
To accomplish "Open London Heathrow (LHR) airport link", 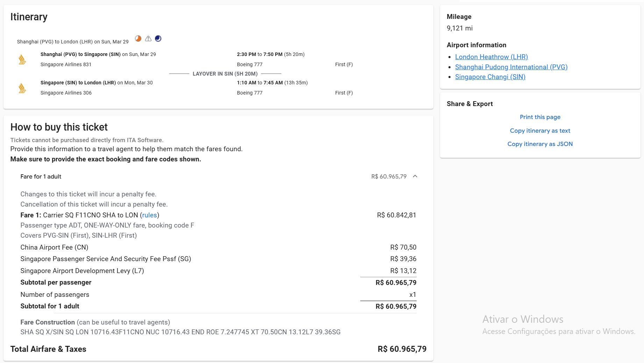I will pyautogui.click(x=491, y=57).
